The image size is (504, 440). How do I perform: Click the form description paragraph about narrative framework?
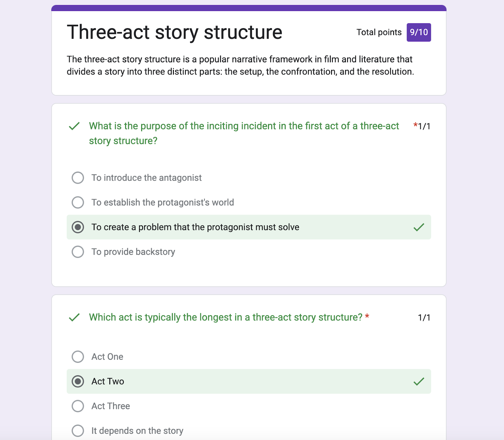pyautogui.click(x=240, y=65)
